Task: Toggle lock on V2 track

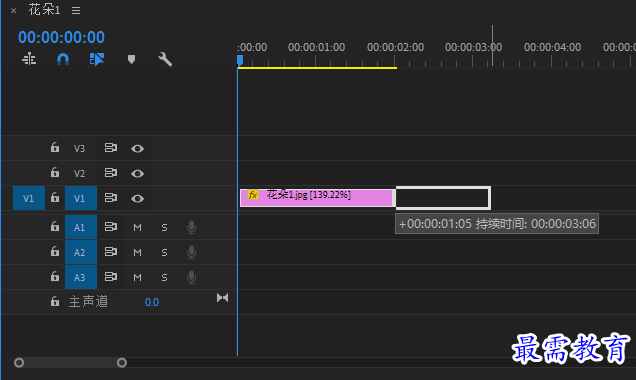Action: pos(55,173)
